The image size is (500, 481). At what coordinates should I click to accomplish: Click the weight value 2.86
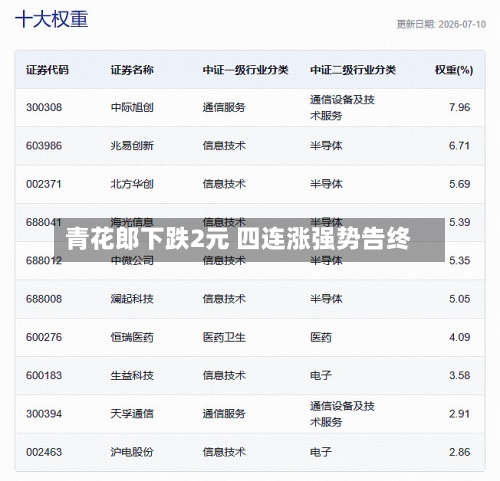459,452
